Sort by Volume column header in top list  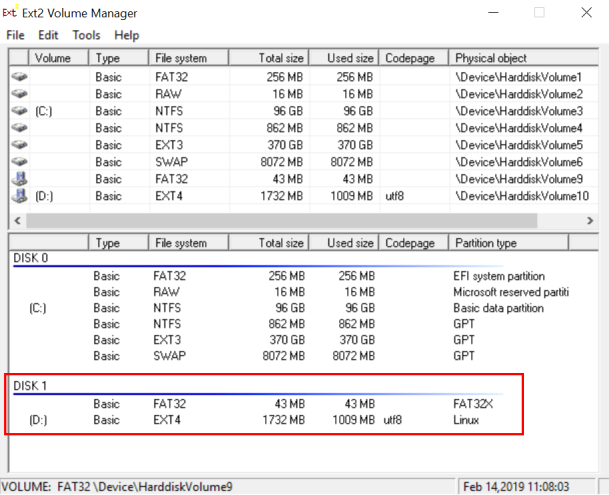point(58,58)
